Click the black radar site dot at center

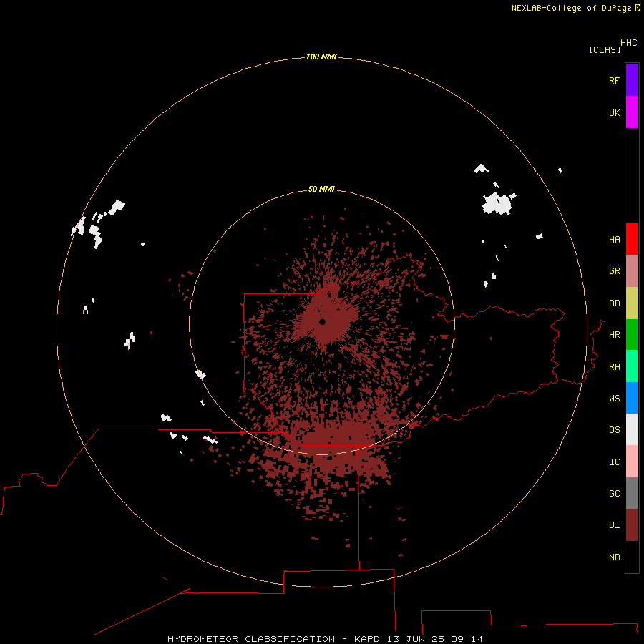click(323, 321)
